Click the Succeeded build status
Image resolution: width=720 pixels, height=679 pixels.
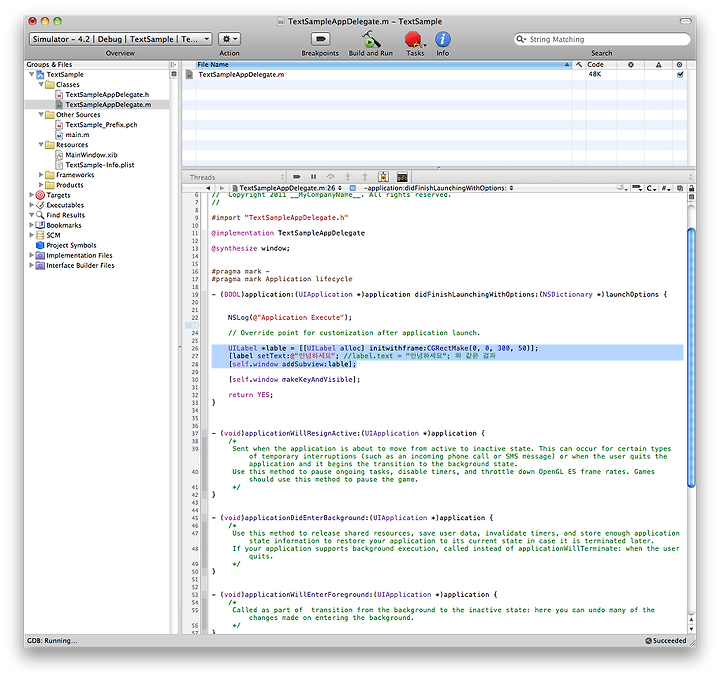coord(665,641)
